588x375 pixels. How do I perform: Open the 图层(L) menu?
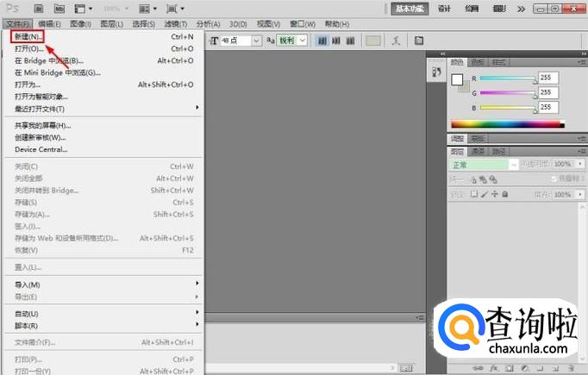[x=112, y=24]
